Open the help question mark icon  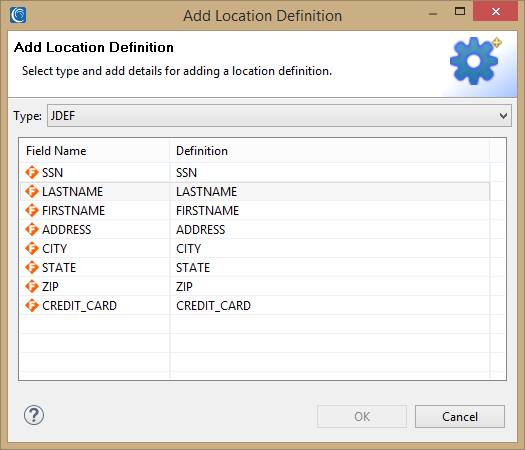(x=34, y=415)
